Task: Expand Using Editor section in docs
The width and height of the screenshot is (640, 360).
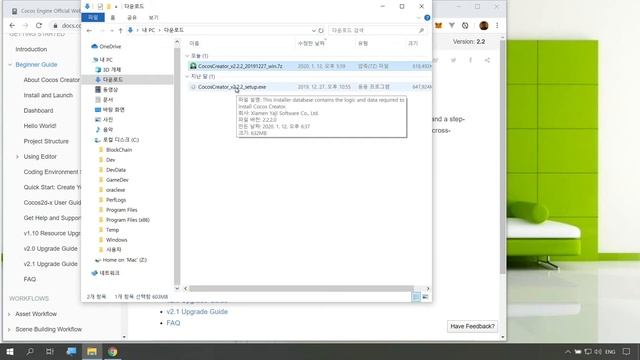Action: point(17,157)
